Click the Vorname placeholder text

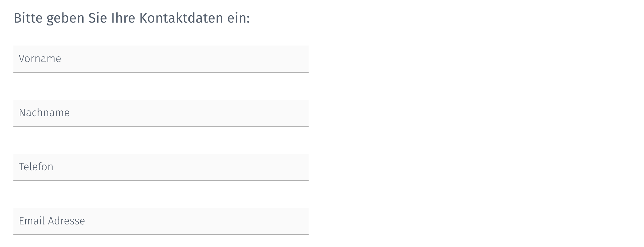(x=40, y=59)
